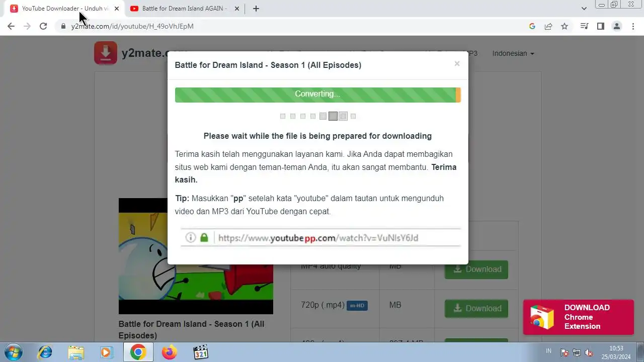Open the clock showing 10:53
644x362 pixels.
point(616,352)
